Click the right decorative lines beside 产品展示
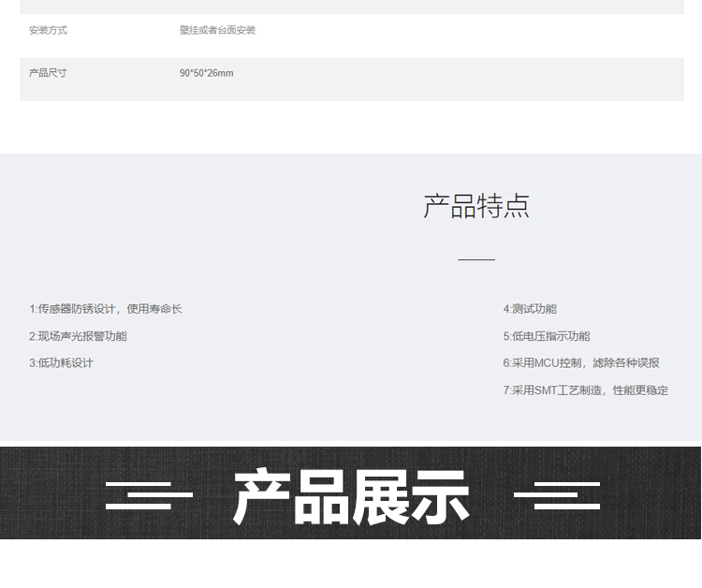 (557, 494)
